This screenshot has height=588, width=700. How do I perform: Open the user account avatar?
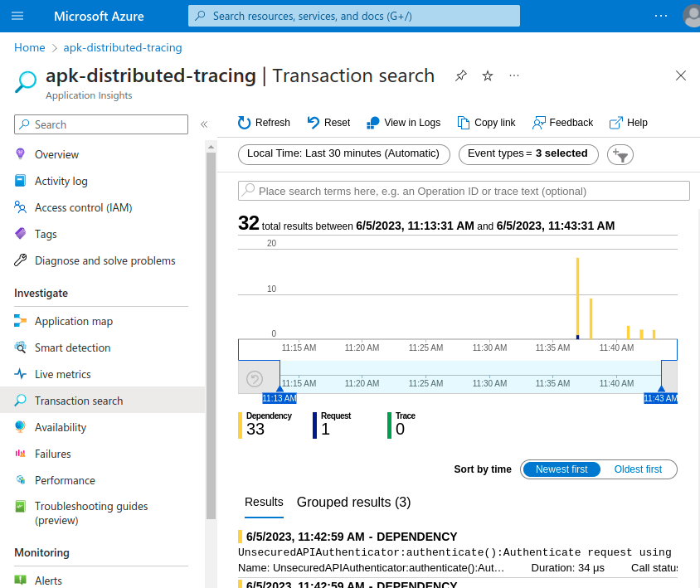[x=692, y=16]
